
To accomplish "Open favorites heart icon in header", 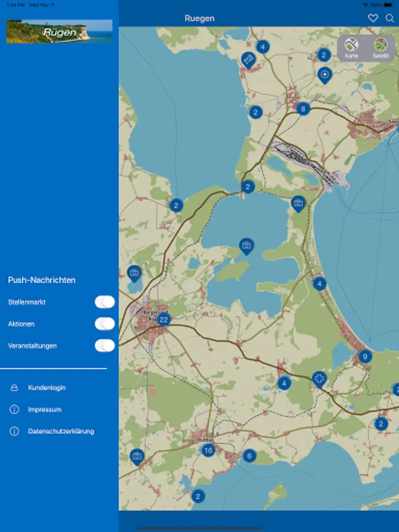I will pyautogui.click(x=373, y=18).
